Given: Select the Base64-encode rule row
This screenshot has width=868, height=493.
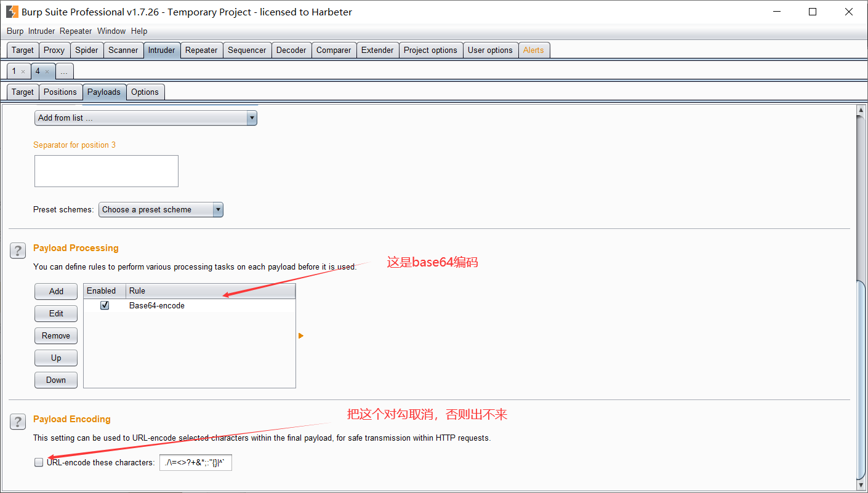Looking at the screenshot, I should [x=190, y=305].
